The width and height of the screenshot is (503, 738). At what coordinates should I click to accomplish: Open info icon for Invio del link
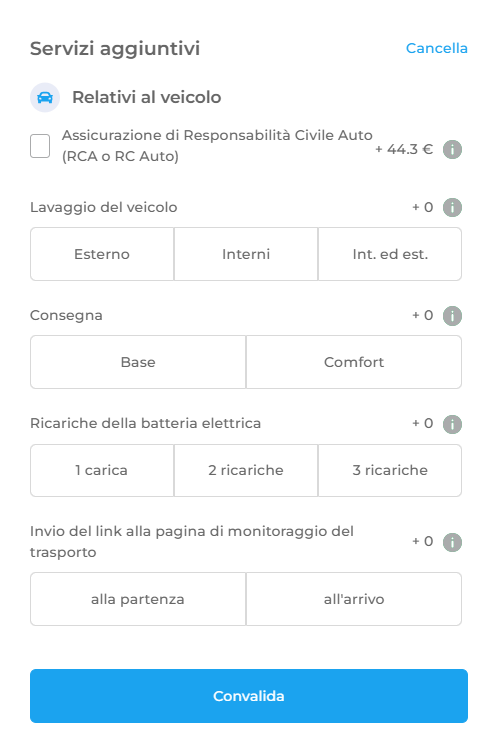point(452,542)
